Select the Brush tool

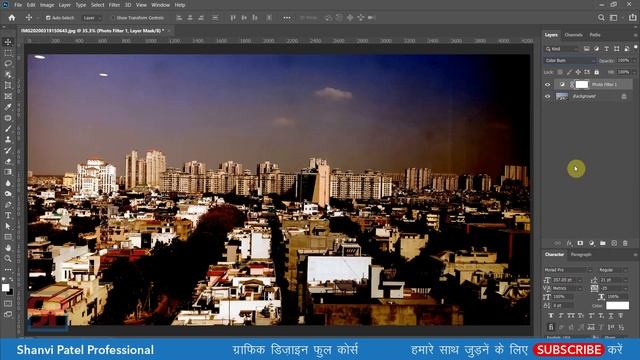click(8, 129)
